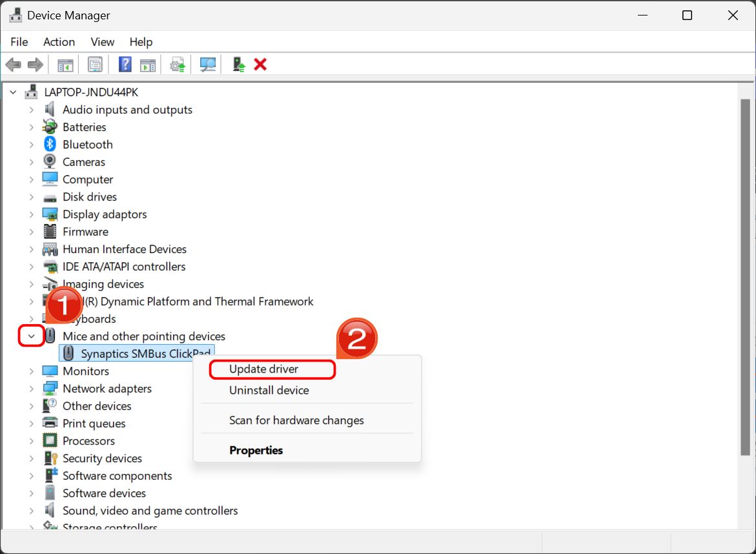Viewport: 756px width, 554px height.
Task: Select 'Software components' tree row
Action: coord(117,475)
